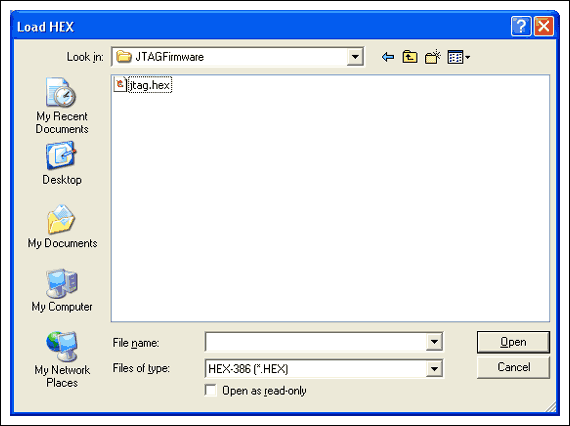Expand the Files of type dropdown

coord(434,369)
